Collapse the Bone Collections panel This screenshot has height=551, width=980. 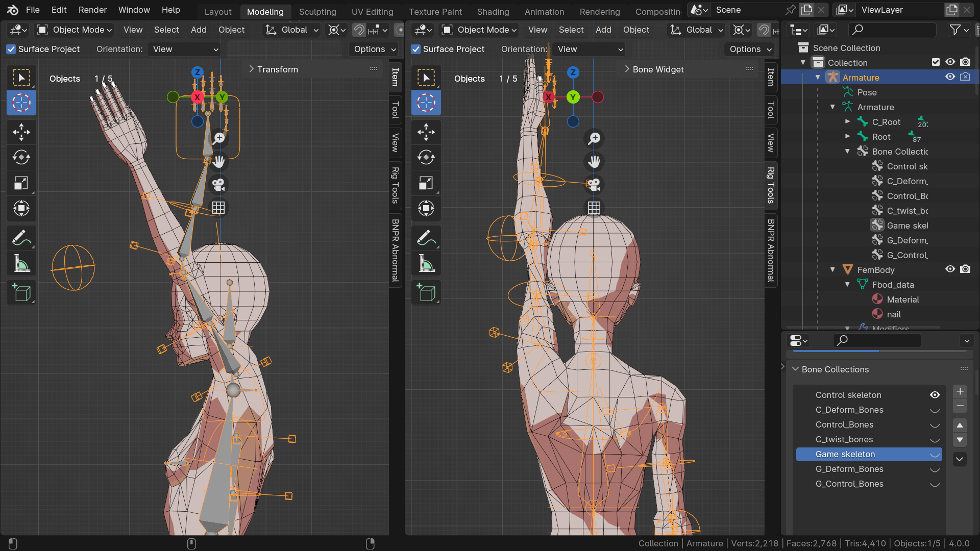795,369
